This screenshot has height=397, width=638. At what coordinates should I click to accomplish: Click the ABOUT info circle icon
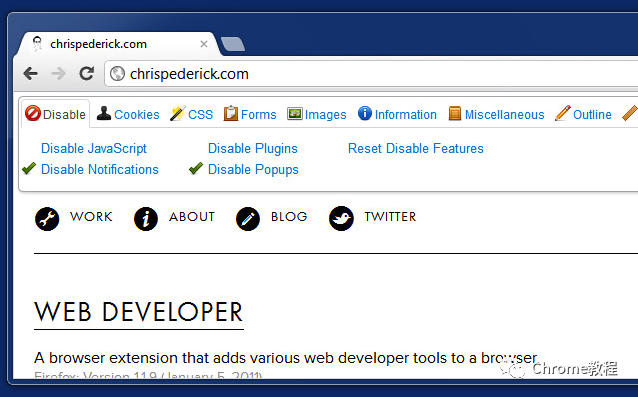[146, 219]
